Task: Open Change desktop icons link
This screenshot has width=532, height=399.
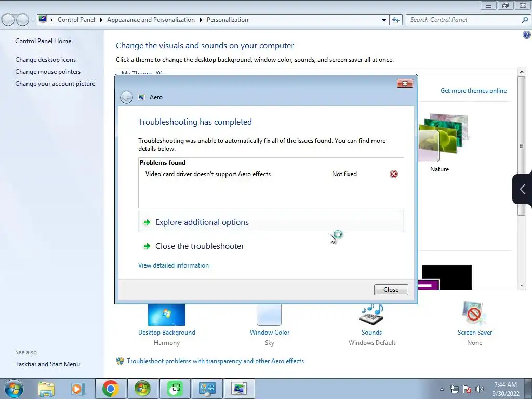Action: coord(46,60)
